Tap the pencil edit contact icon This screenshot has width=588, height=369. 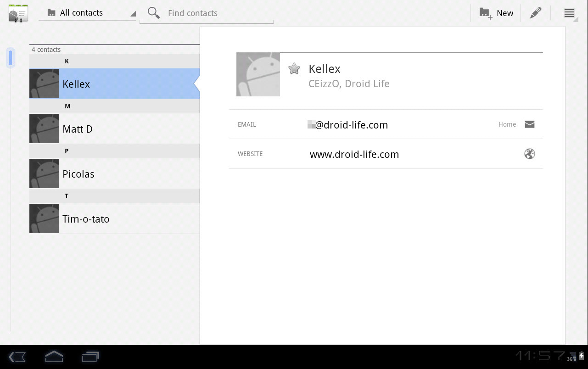pyautogui.click(x=535, y=13)
